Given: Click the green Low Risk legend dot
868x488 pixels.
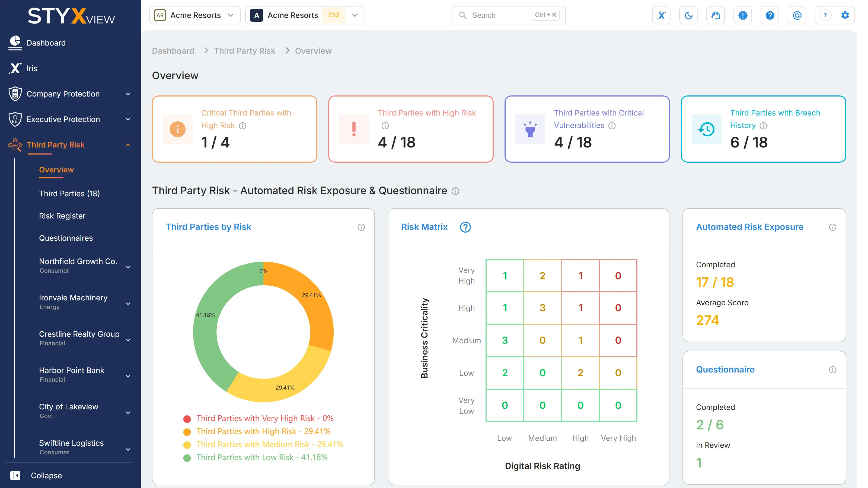Looking at the screenshot, I should pos(187,458).
